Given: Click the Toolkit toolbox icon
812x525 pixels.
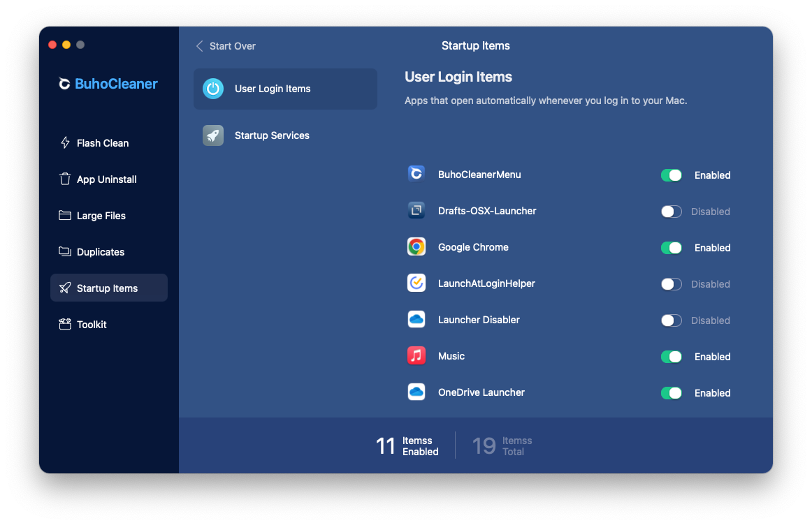Looking at the screenshot, I should [65, 325].
